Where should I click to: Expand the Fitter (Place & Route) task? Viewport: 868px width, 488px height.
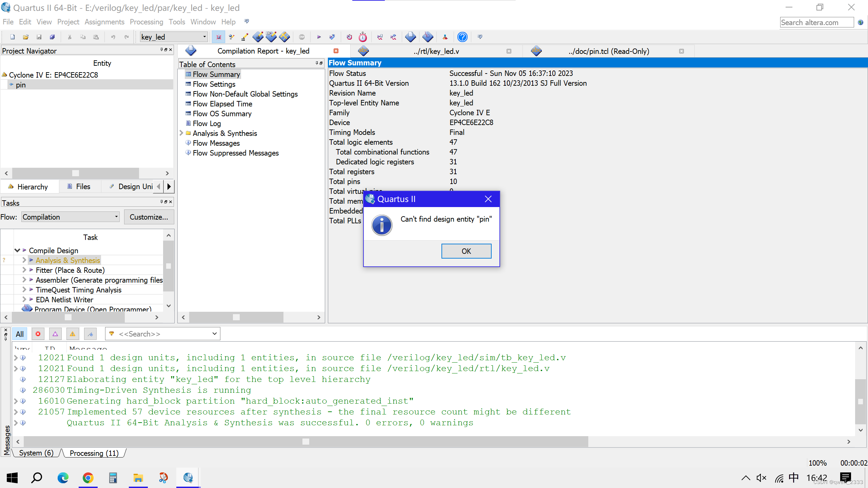[24, 270]
